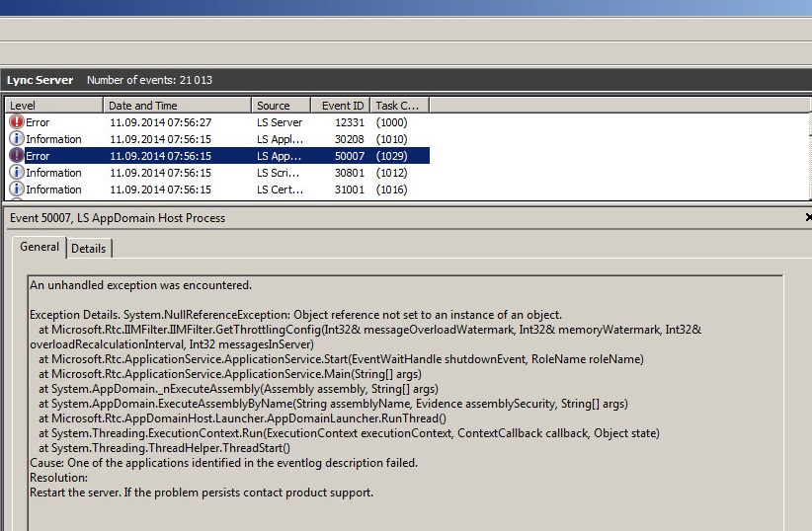Select the highlighted Error row 50007
This screenshot has height=531, width=812.
(217, 156)
